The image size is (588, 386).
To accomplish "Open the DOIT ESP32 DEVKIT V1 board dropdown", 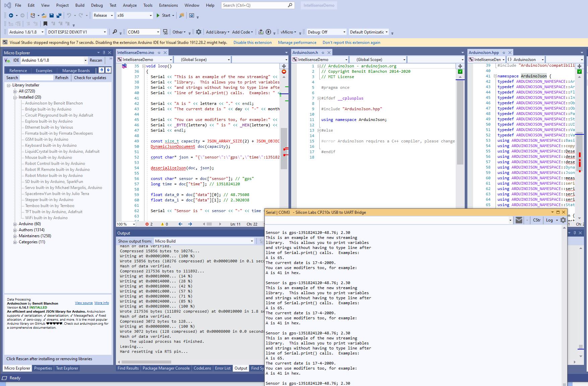I will tap(77, 32).
